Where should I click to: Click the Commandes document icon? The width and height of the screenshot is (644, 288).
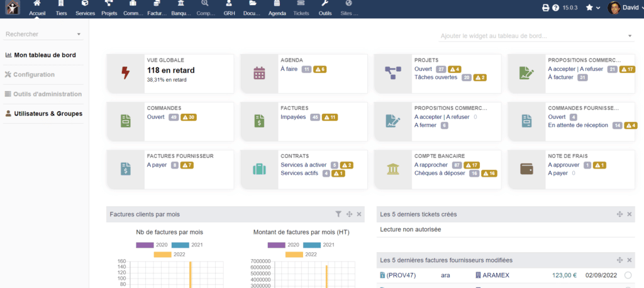126,121
